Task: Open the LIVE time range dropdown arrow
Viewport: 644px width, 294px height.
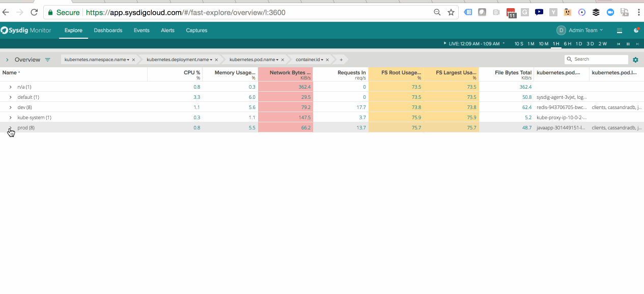Action: [x=503, y=44]
